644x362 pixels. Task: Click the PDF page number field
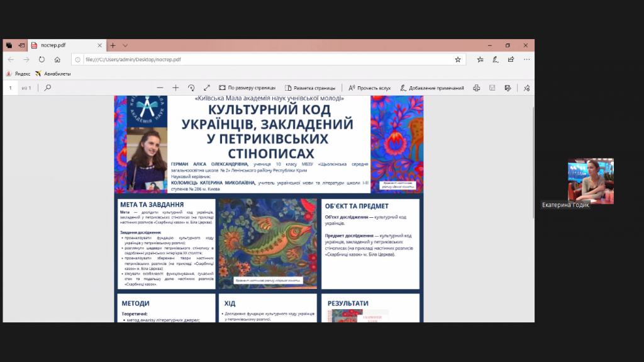coord(10,88)
